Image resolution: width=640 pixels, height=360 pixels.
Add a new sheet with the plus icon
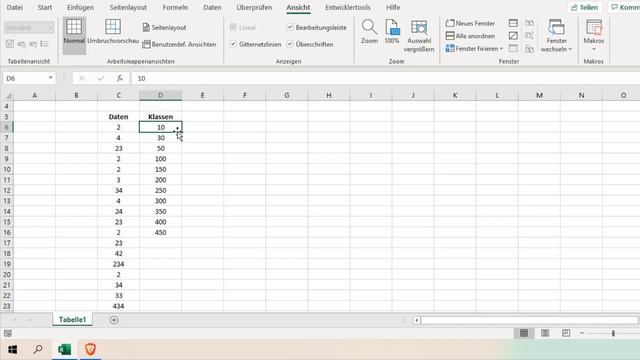coord(114,320)
